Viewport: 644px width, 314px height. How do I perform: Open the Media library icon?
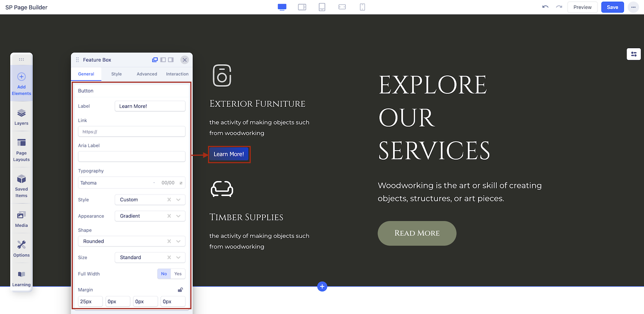click(21, 219)
